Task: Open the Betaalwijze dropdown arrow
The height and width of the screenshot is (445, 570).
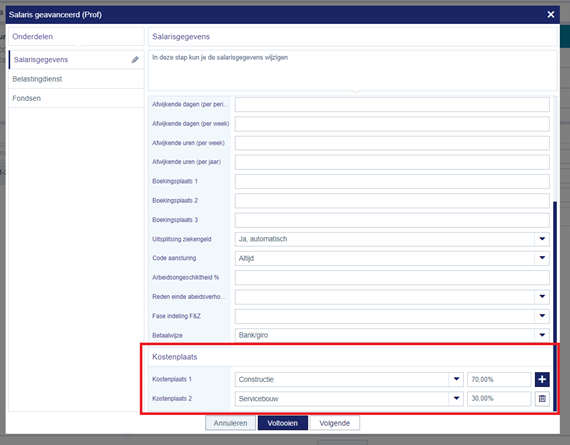Action: coord(542,335)
